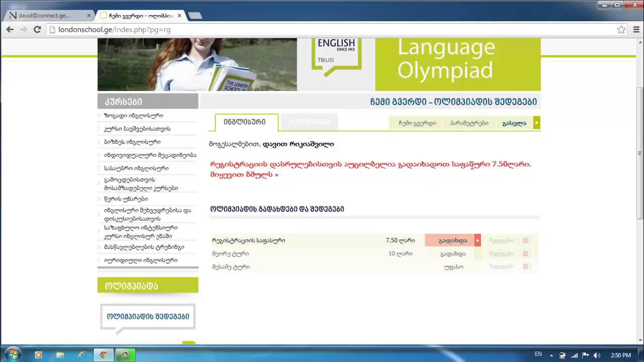Viewport: 644px width, 362px height.
Task: Open ინგლისური შეხვედრებისა და დისკუსიებისათვის link
Action: 147,214
